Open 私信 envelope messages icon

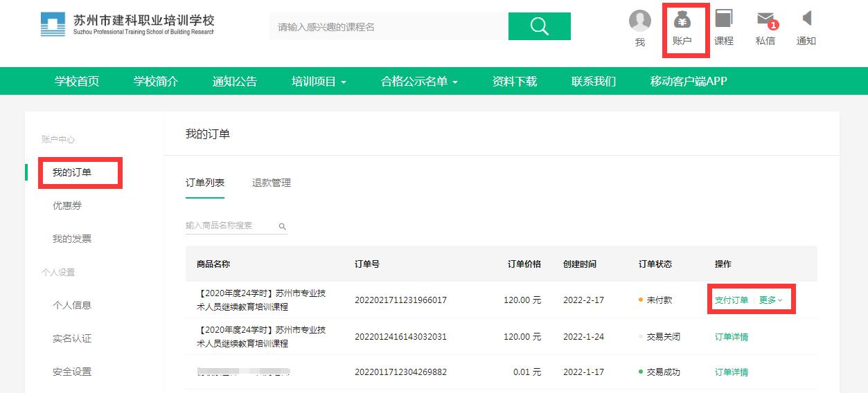(x=765, y=19)
